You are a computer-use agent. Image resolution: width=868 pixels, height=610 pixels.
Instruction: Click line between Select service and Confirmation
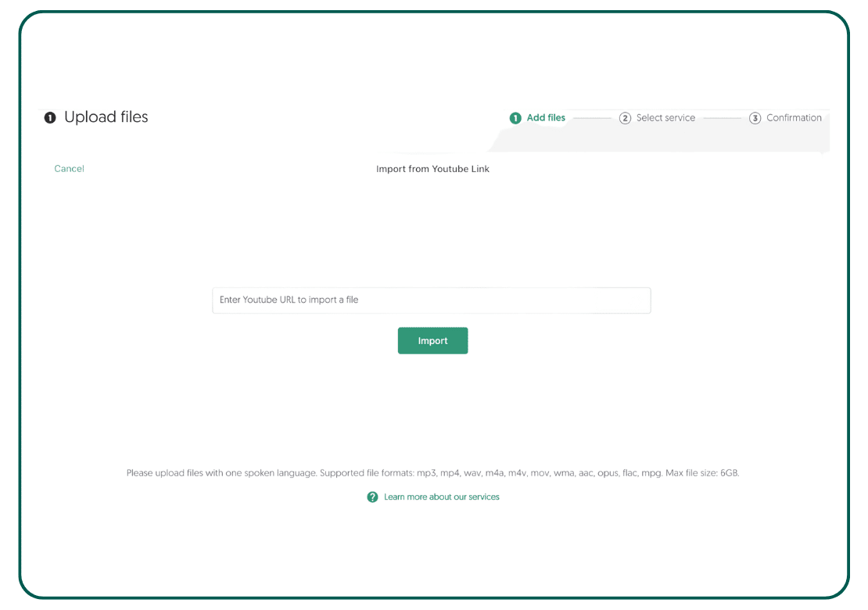coord(722,118)
